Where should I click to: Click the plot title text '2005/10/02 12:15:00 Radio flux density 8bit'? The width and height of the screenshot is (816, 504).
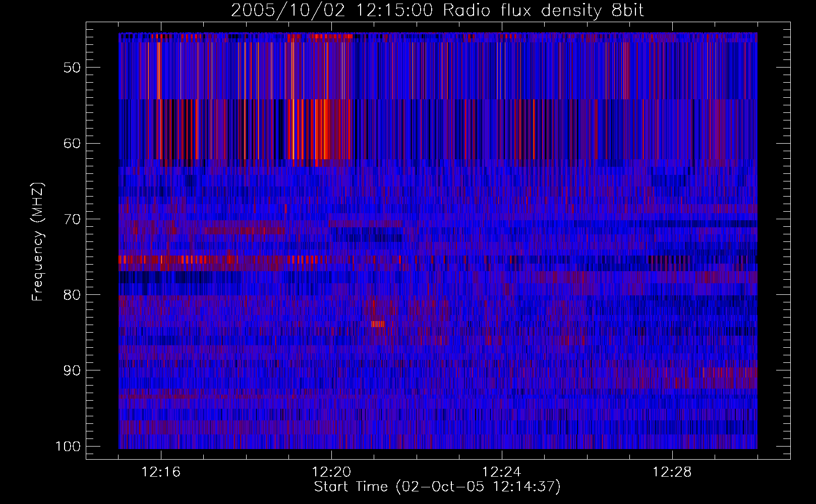(437, 10)
